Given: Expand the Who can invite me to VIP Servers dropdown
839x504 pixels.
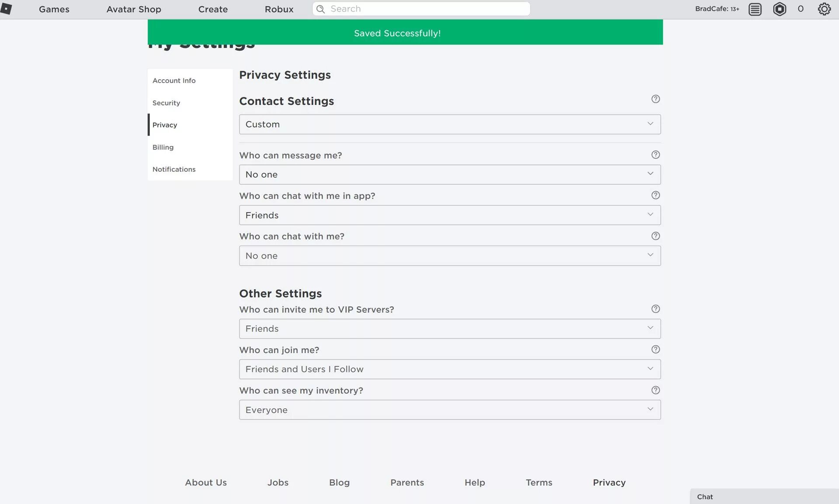Looking at the screenshot, I should [450, 328].
